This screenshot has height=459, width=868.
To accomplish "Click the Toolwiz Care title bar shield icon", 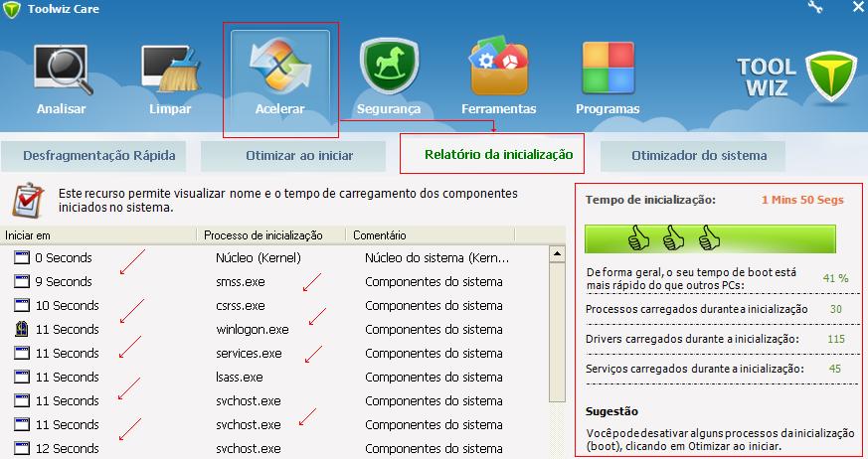I will (x=11, y=9).
